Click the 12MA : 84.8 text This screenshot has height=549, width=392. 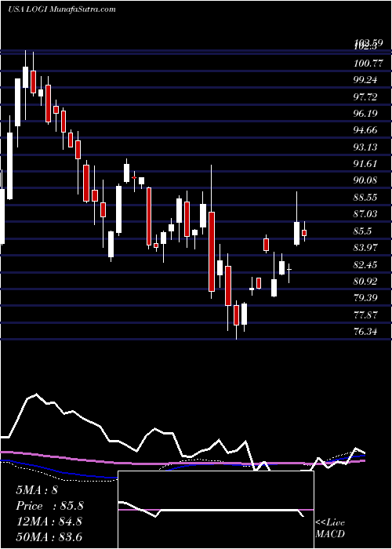pos(49,522)
